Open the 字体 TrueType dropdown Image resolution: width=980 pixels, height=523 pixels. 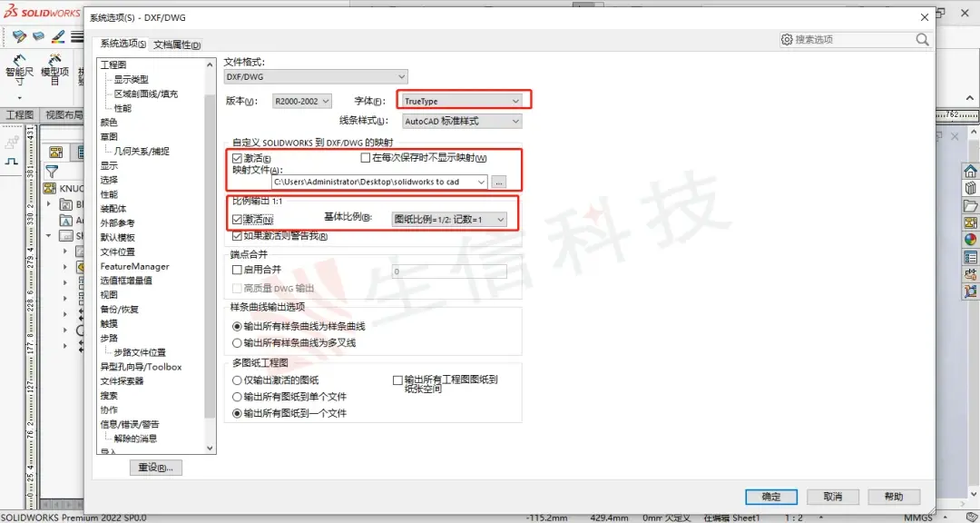[x=461, y=101]
